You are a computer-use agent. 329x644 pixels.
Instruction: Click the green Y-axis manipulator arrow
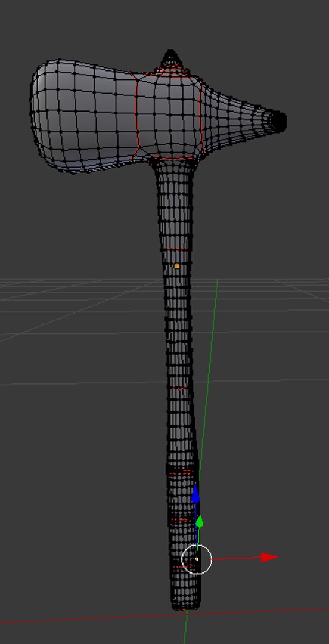tap(199, 522)
